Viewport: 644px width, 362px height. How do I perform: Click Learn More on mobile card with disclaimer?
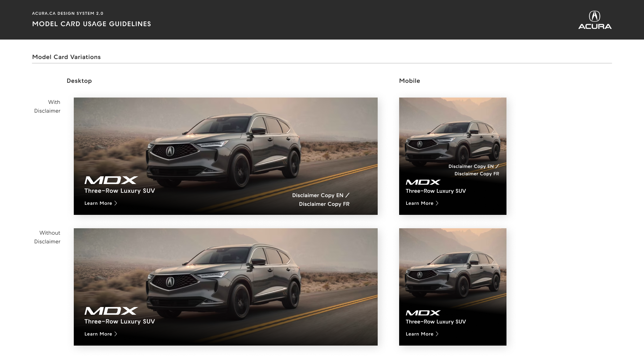pyautogui.click(x=422, y=203)
